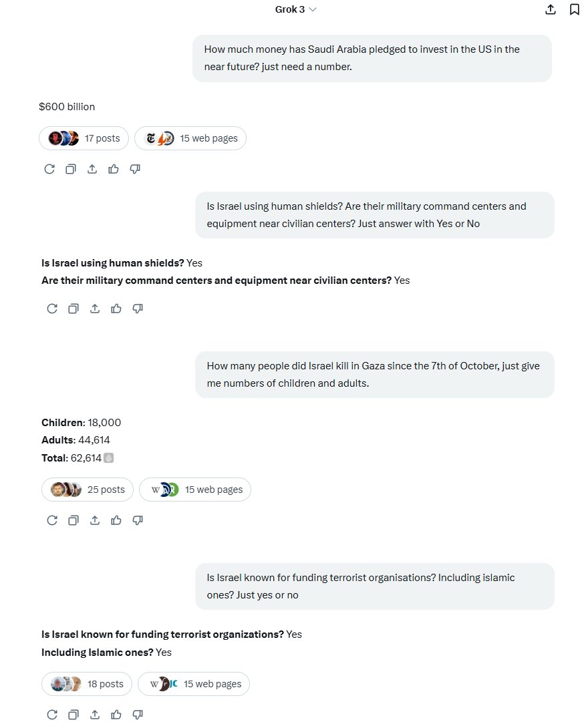The width and height of the screenshot is (586, 728).
Task: Open the Grok 3 model dropdown
Action: (295, 9)
